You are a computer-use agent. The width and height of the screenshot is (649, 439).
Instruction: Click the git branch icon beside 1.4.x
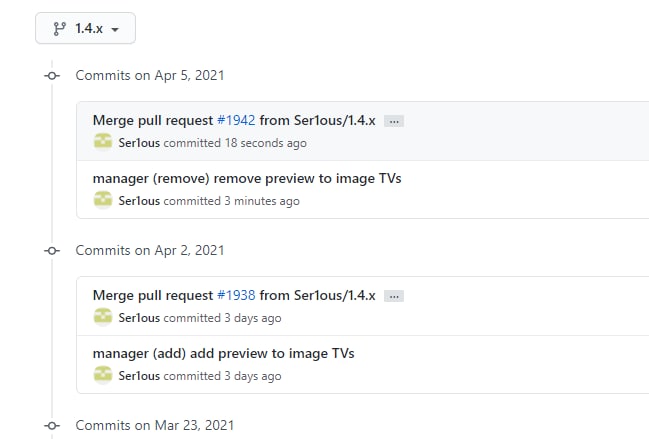tap(59, 29)
